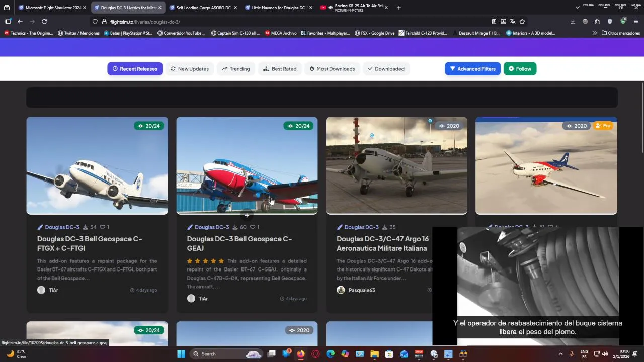
Task: Open Douglas DC-3 Bell Geospace C-GEAJ title link
Action: [239, 243]
